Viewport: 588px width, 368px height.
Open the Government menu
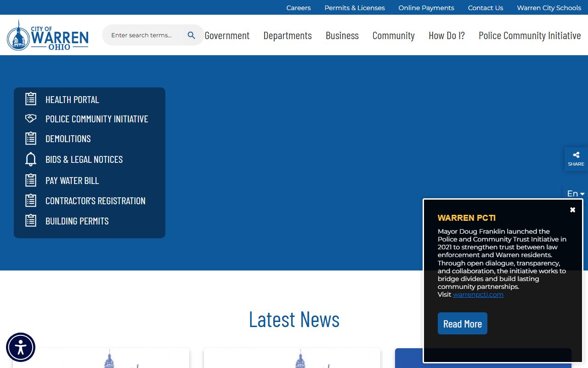pyautogui.click(x=227, y=35)
